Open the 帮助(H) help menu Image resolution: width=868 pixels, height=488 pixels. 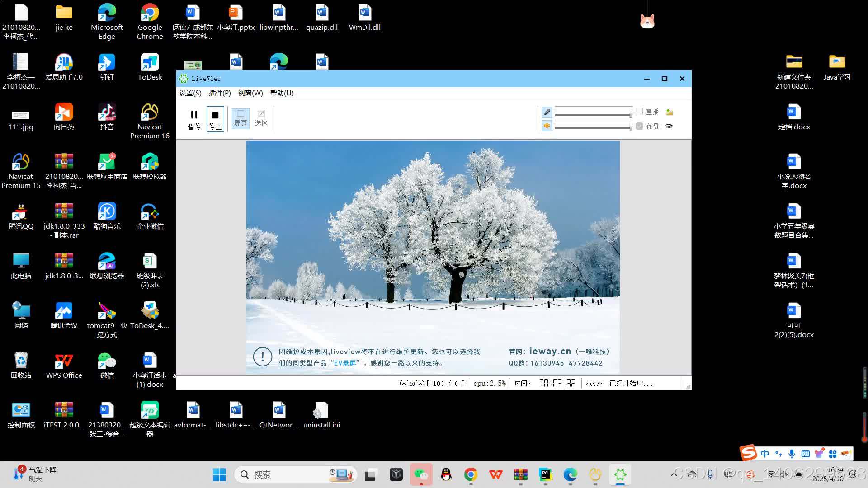click(282, 93)
